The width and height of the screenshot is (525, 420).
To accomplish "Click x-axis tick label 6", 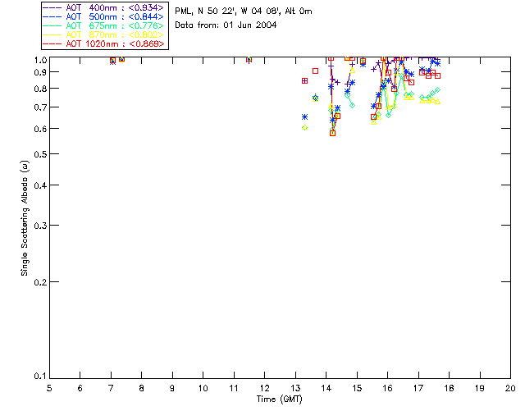I will click(x=80, y=388).
